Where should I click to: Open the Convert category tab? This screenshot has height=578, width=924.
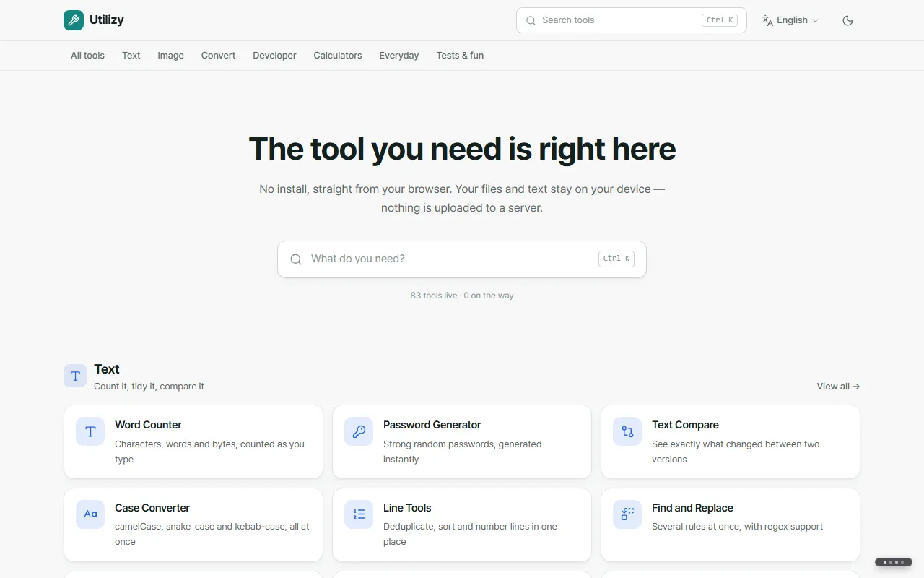pyautogui.click(x=218, y=56)
